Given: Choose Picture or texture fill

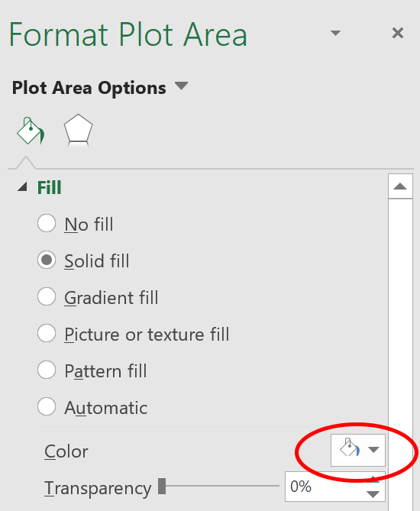Looking at the screenshot, I should coord(134,334).
